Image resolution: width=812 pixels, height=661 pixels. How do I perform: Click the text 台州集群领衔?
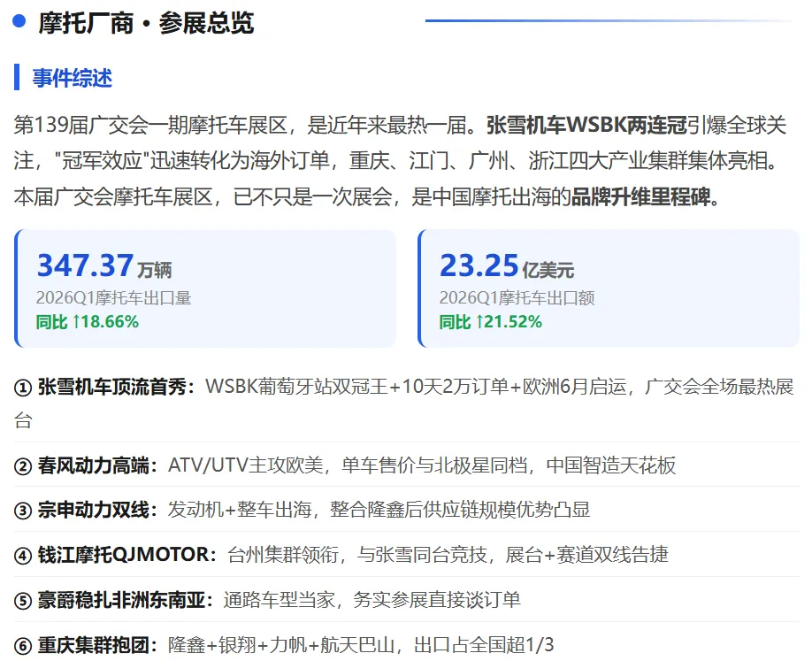(x=283, y=555)
